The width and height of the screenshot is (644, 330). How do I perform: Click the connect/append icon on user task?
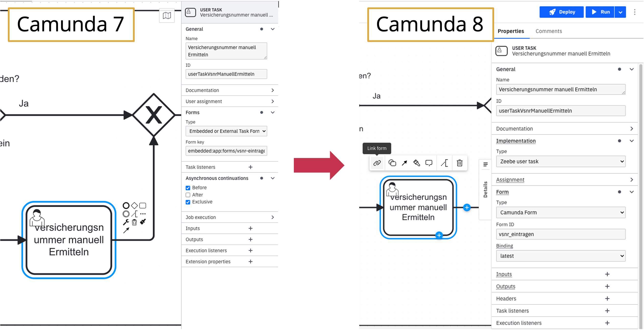pyautogui.click(x=404, y=163)
